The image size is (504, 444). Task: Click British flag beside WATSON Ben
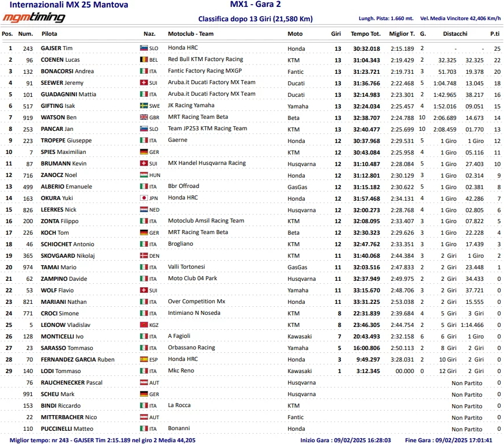tap(143, 117)
